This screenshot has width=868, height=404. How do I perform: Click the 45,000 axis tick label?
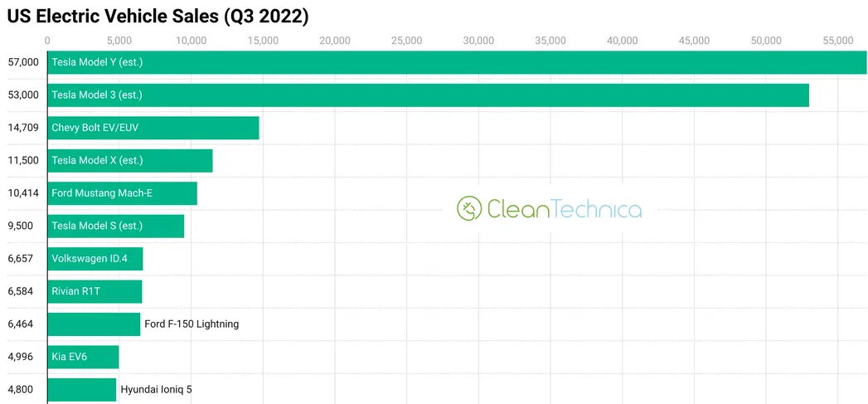pos(694,41)
